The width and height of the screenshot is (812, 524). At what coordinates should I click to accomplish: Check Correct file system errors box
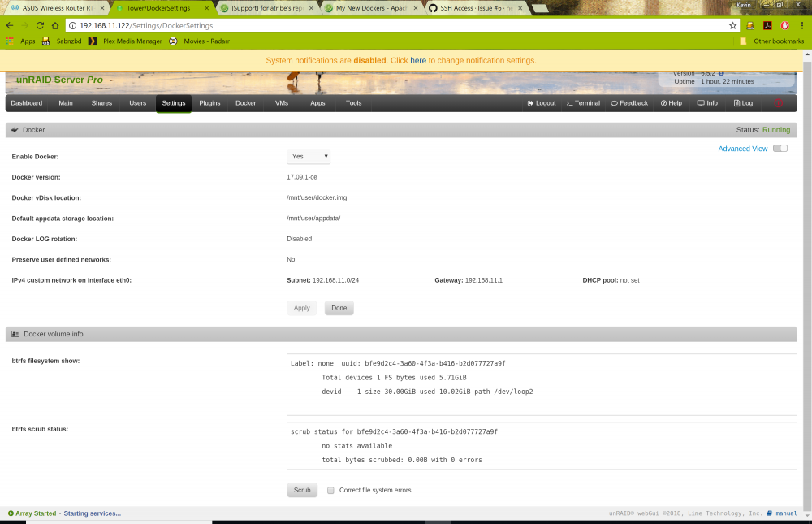pos(330,490)
